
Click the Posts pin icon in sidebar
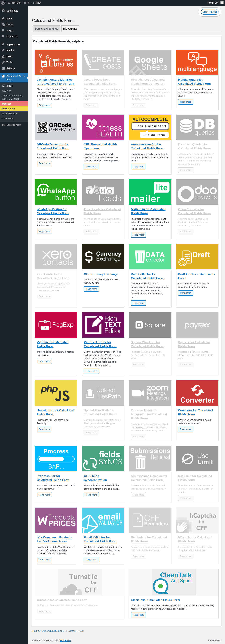(3, 19)
